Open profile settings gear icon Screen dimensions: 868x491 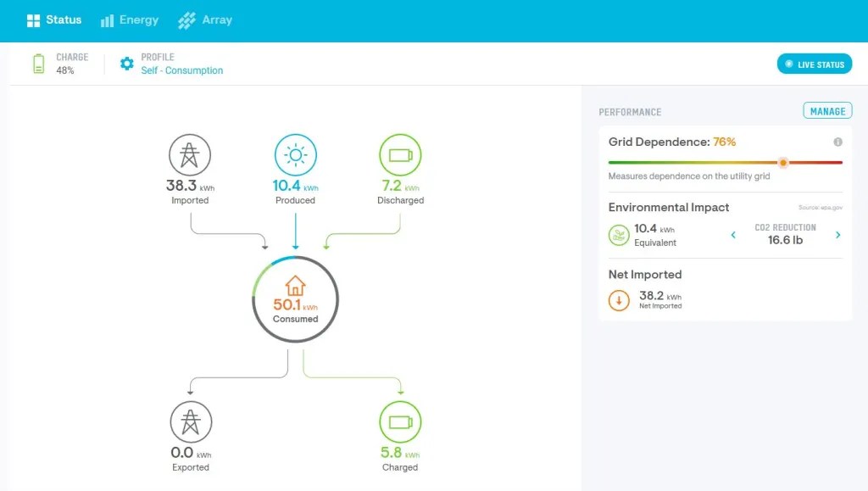pos(127,64)
